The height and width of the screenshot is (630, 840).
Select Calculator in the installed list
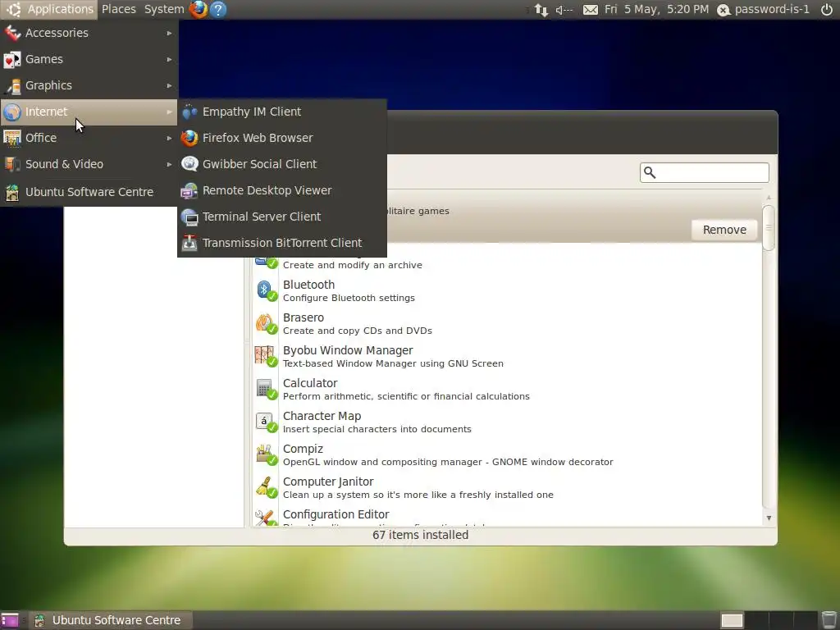click(x=507, y=389)
